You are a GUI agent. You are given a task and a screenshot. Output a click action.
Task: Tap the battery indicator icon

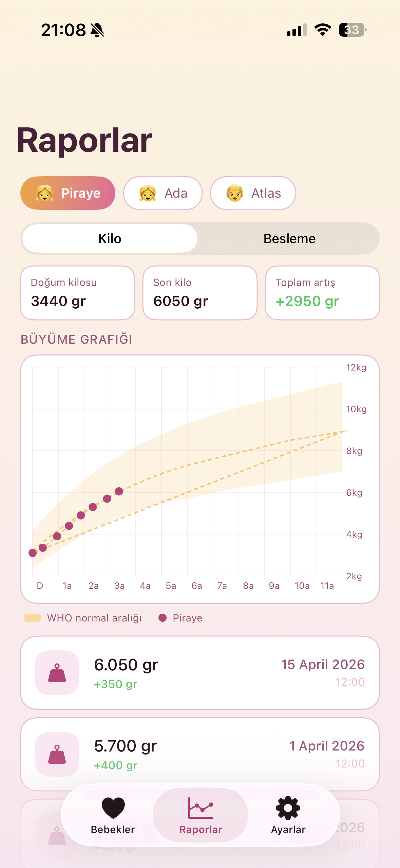click(x=352, y=30)
